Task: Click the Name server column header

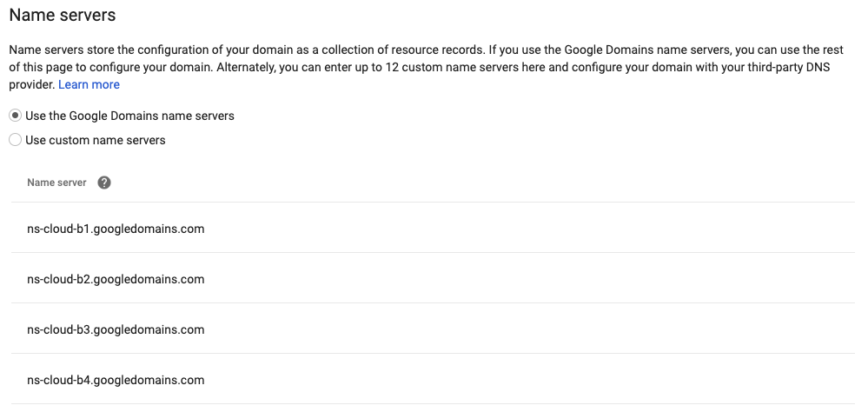Action: [x=56, y=183]
